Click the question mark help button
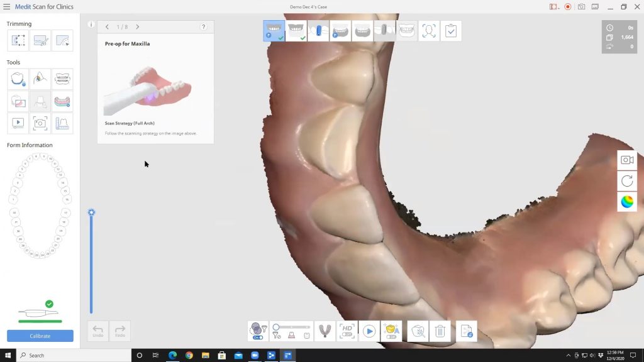The width and height of the screenshot is (644, 362). click(x=203, y=27)
